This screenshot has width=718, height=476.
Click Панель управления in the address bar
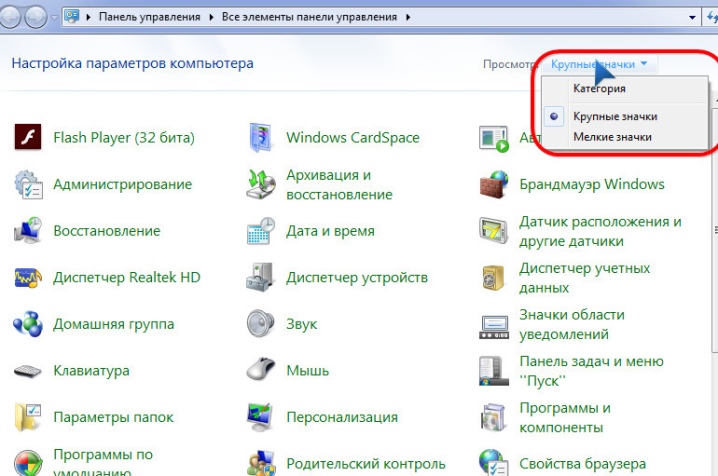[x=149, y=17]
